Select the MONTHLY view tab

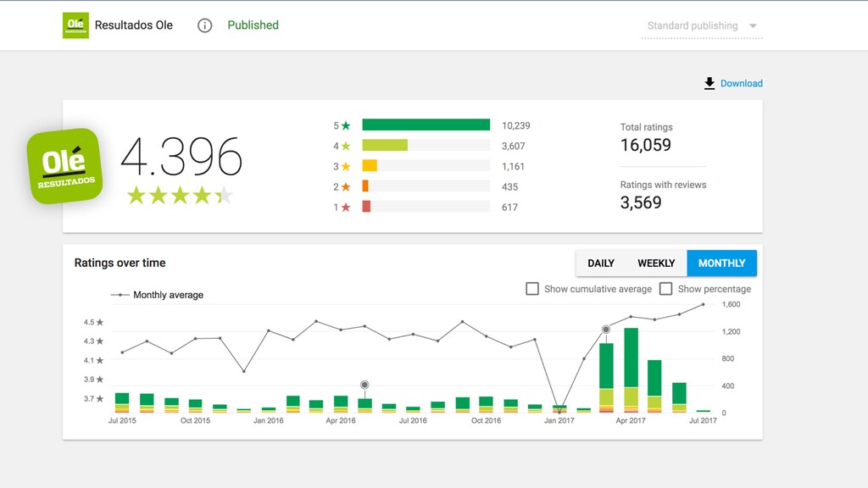[x=722, y=263]
